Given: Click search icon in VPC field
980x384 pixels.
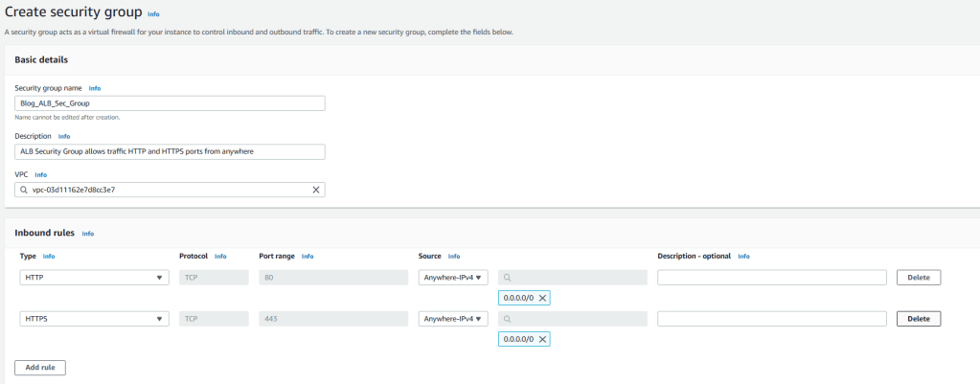Looking at the screenshot, I should [23, 190].
